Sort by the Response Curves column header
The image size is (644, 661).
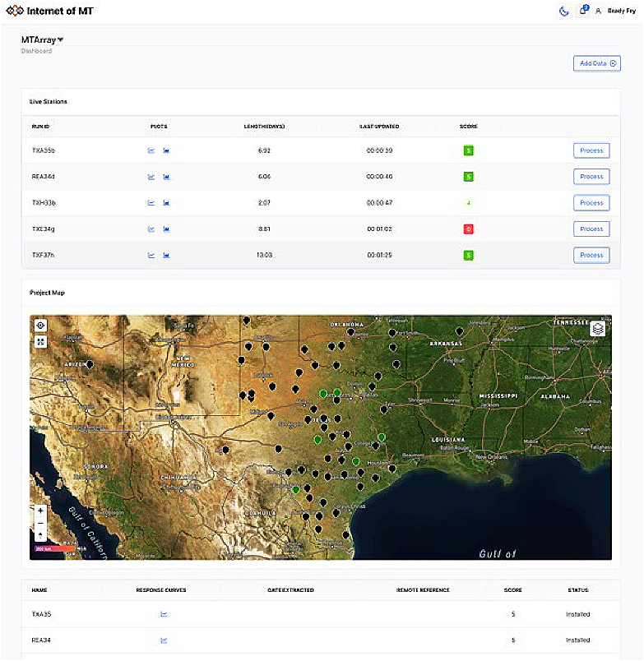coord(161,590)
